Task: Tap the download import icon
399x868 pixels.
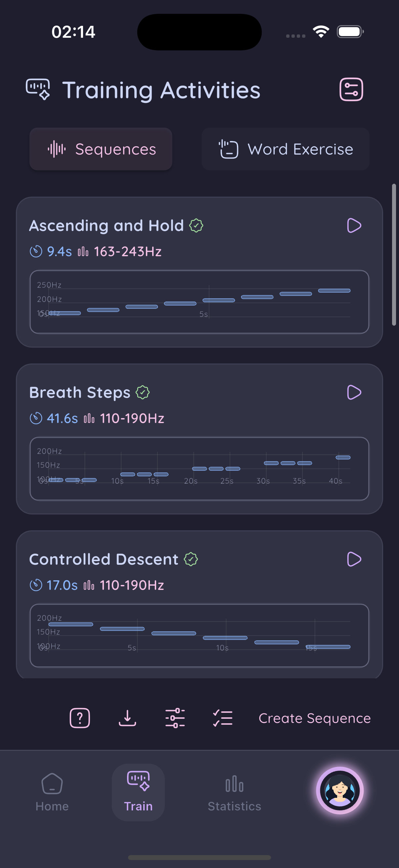Action: point(127,718)
